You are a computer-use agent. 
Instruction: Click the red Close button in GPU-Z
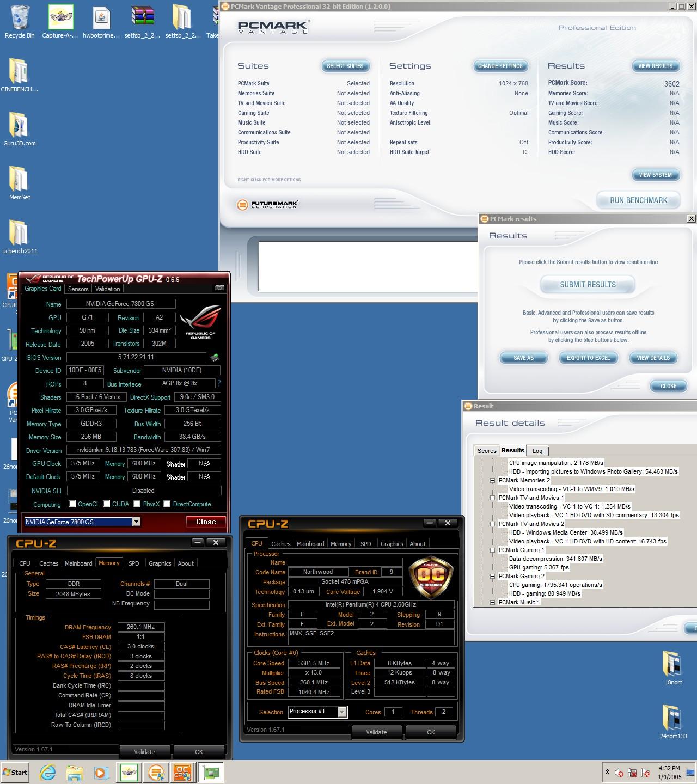pyautogui.click(x=206, y=522)
